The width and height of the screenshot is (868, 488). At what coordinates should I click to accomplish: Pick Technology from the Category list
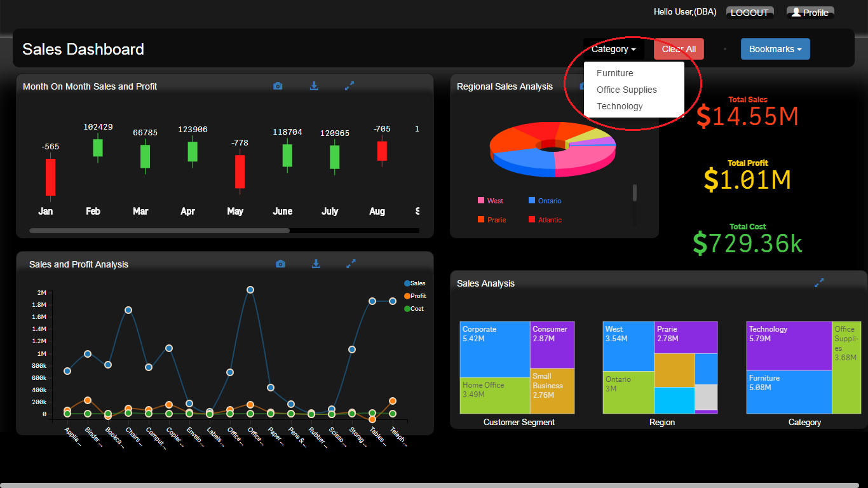pyautogui.click(x=620, y=106)
